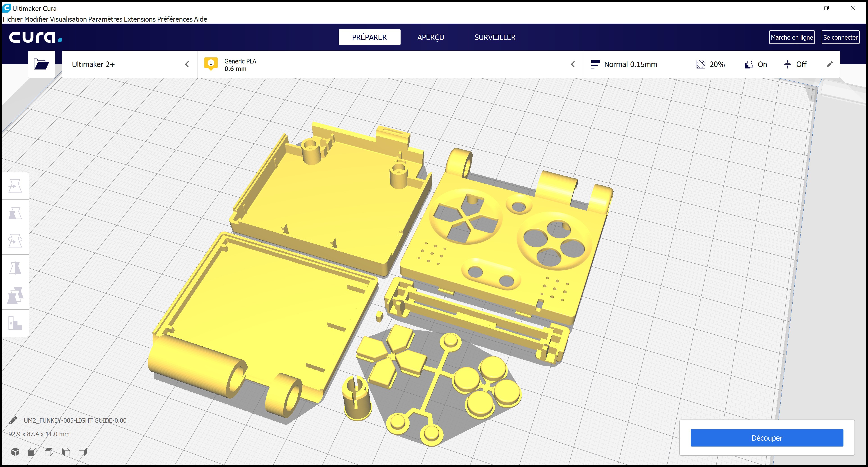Switch to top view cube icon
Viewport: 868px width, 467px height.
49,451
